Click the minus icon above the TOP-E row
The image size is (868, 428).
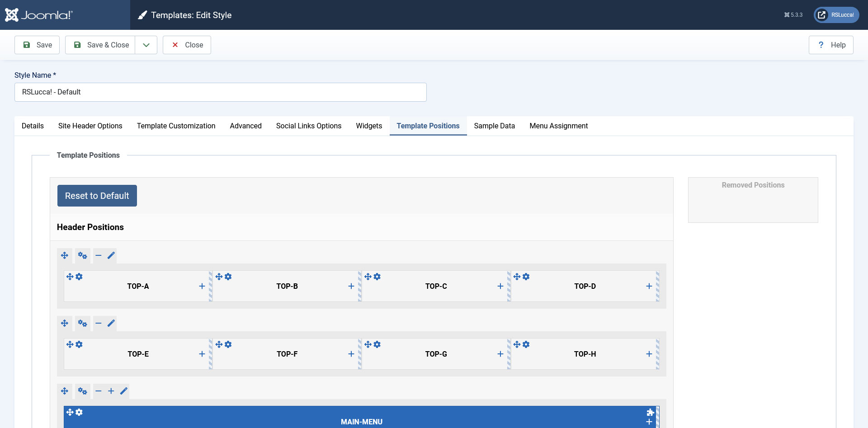tap(99, 323)
